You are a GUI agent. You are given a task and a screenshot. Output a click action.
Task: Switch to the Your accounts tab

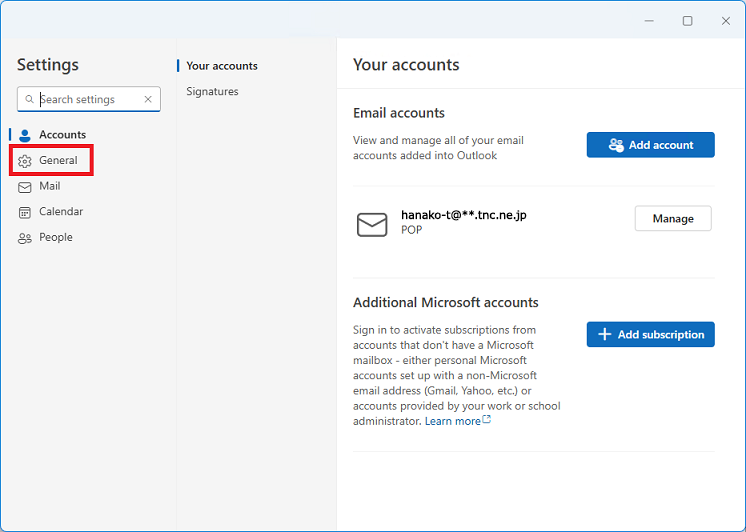222,66
